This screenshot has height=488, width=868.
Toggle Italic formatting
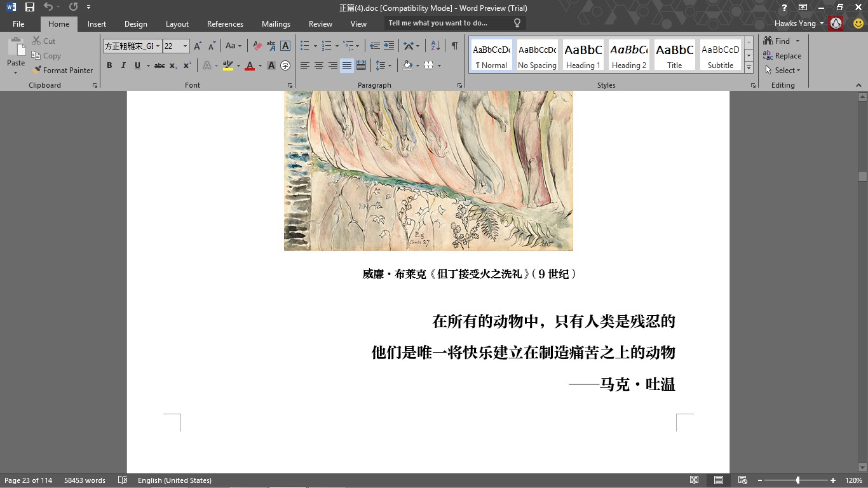(123, 65)
